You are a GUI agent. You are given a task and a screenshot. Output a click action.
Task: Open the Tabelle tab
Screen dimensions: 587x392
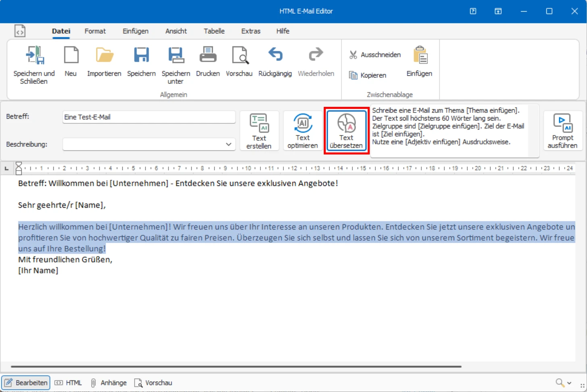(x=214, y=31)
